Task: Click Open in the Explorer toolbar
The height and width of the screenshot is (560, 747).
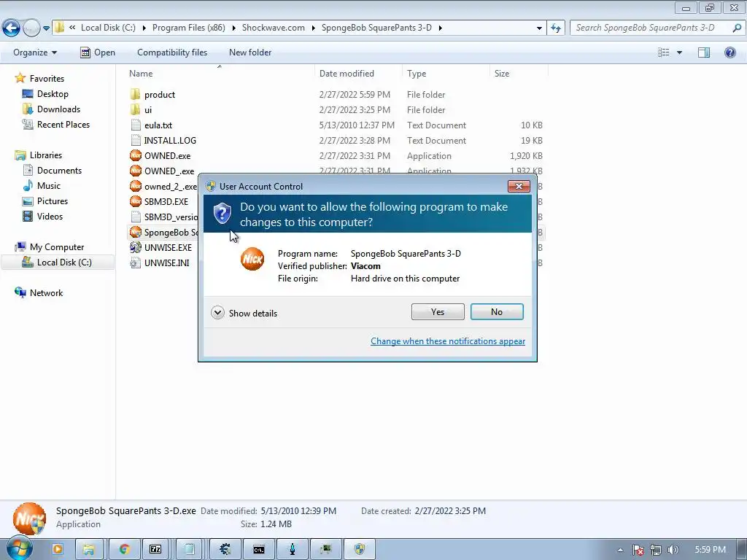Action: [x=98, y=52]
